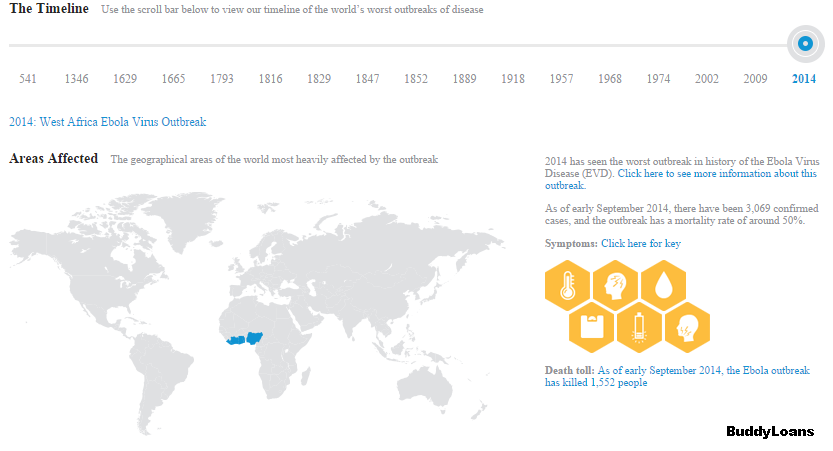
Task: Select the 1665 outbreak year
Action: coord(173,79)
